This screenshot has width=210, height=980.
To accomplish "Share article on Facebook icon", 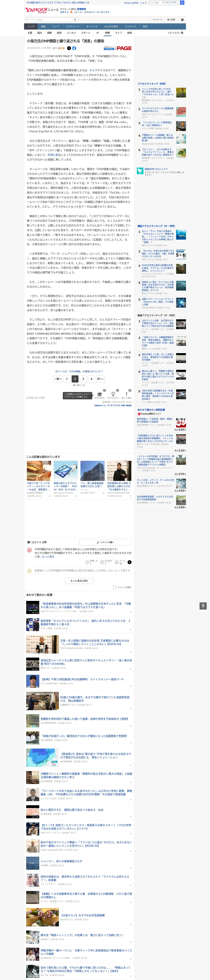I will point(74,48).
